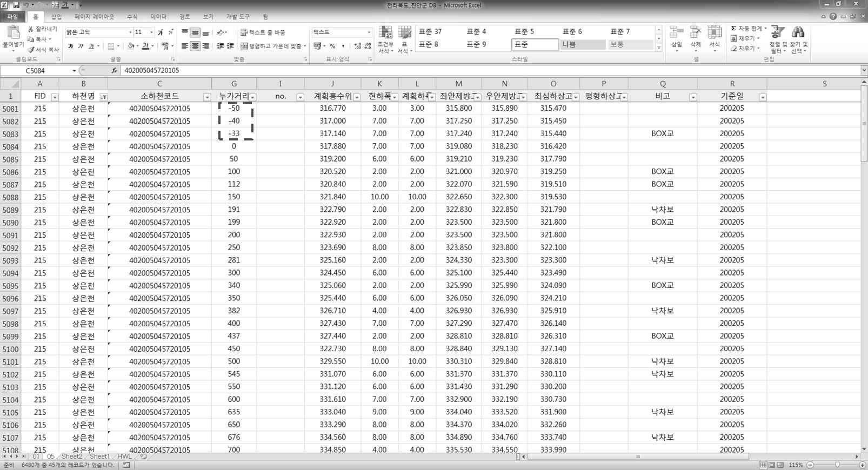Click the increase indent icon
868x470 pixels.
pos(230,46)
